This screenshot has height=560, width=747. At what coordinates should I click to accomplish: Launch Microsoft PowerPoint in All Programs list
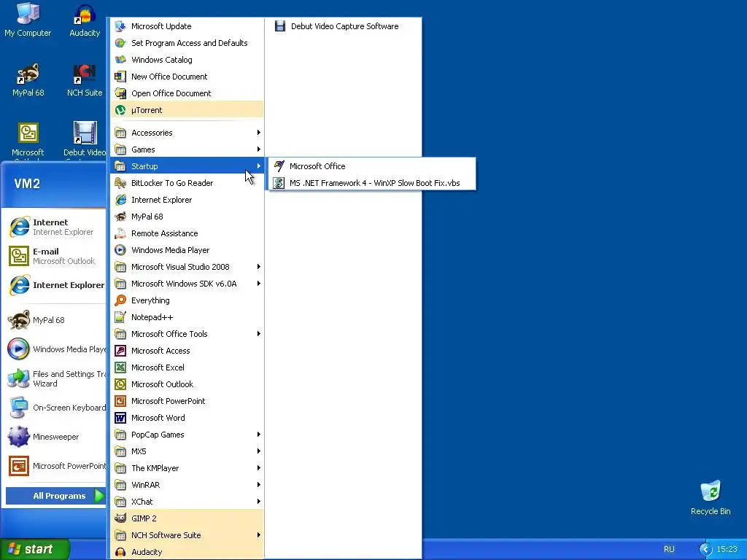click(187, 401)
